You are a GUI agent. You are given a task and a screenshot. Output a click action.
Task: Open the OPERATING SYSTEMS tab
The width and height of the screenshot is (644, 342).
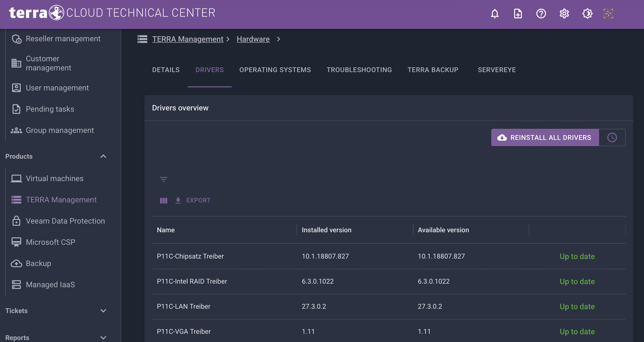275,70
